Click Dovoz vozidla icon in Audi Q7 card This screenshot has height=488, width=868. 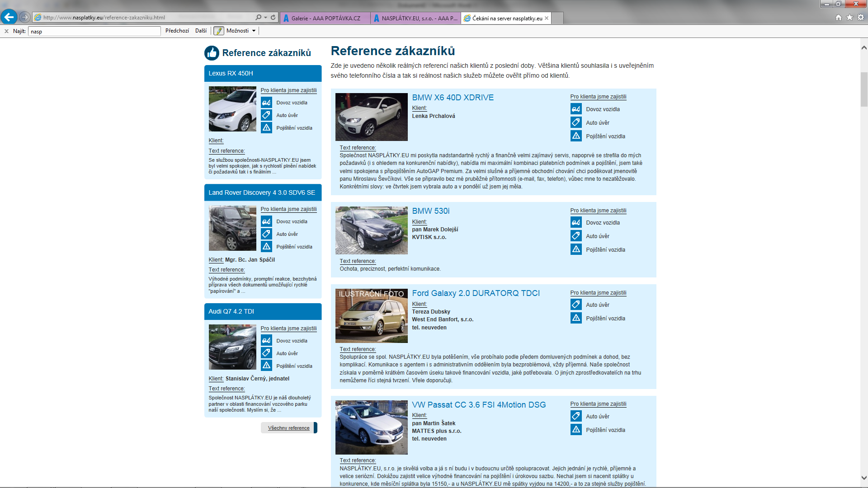click(x=266, y=341)
